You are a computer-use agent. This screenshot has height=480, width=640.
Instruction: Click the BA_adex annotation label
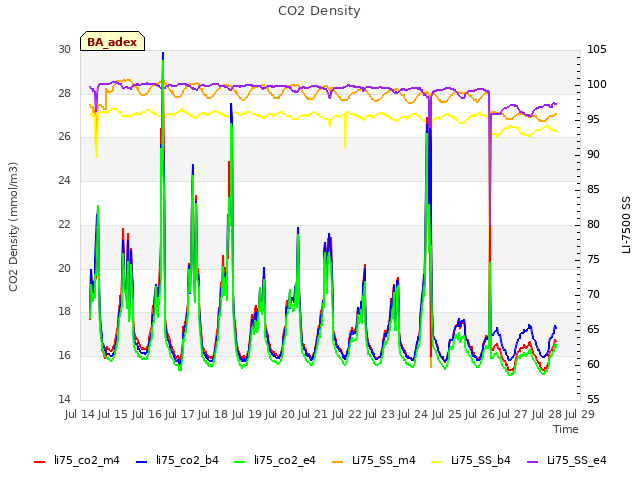pos(112,41)
